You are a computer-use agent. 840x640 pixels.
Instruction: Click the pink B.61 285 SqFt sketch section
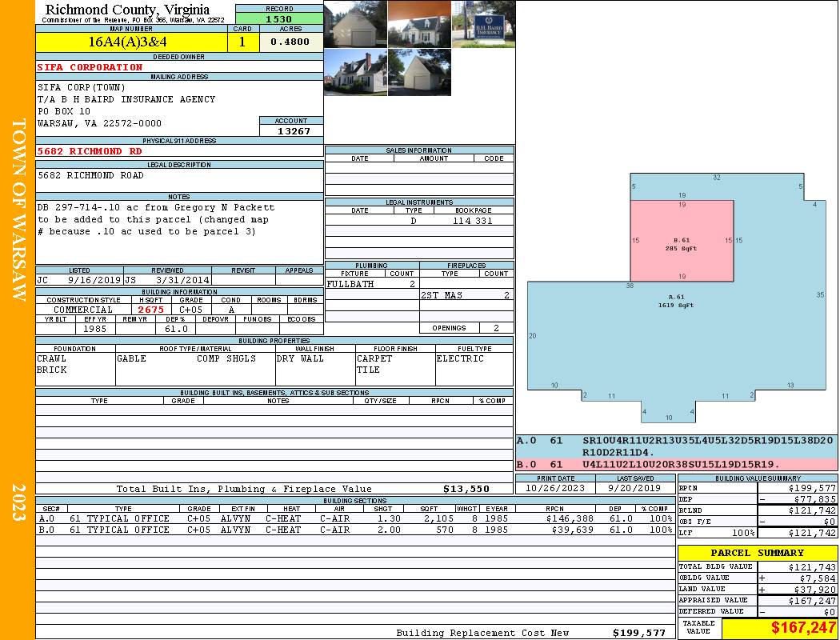pos(682,241)
